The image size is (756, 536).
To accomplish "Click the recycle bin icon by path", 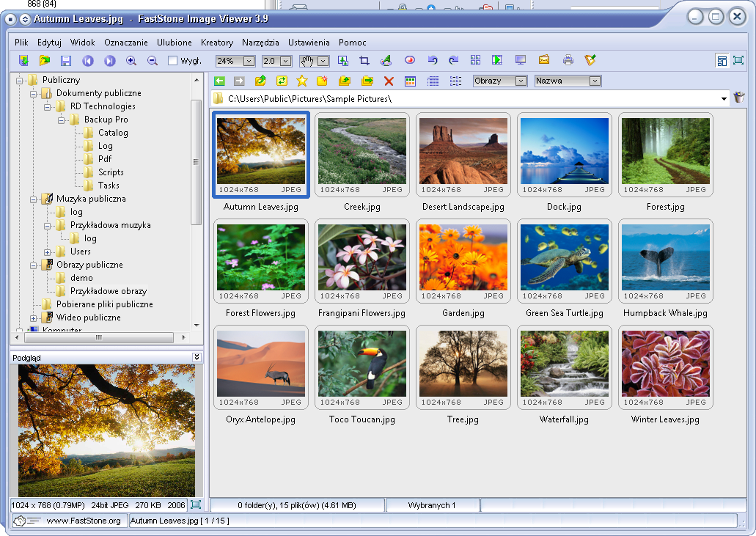I will [739, 98].
